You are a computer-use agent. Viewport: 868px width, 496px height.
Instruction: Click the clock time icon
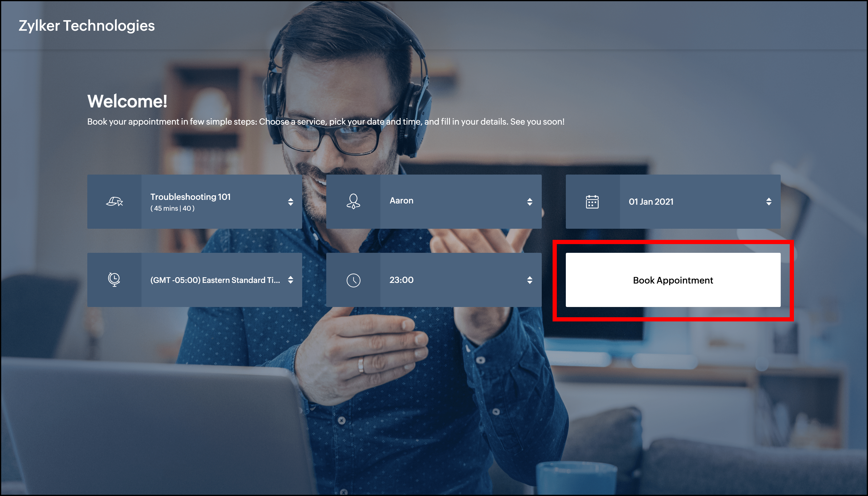tap(353, 281)
